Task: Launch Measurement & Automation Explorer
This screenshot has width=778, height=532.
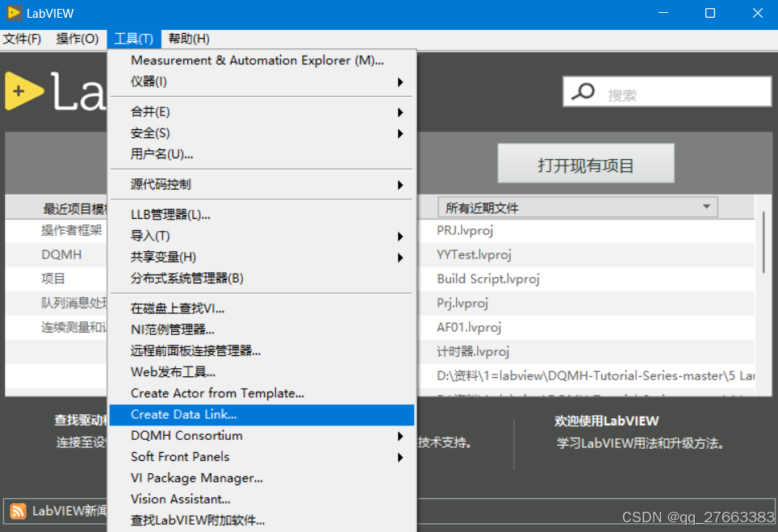Action: pyautogui.click(x=262, y=61)
